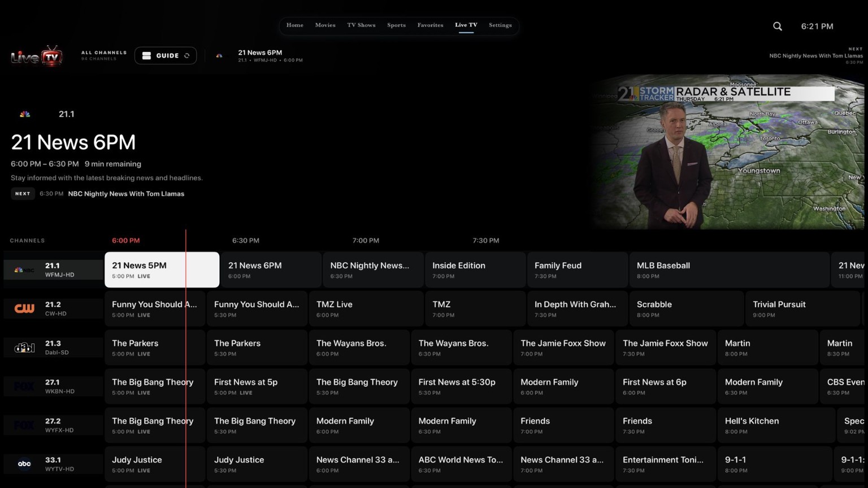
Task: Select Family Feud at 7:30 PM
Action: pyautogui.click(x=577, y=270)
